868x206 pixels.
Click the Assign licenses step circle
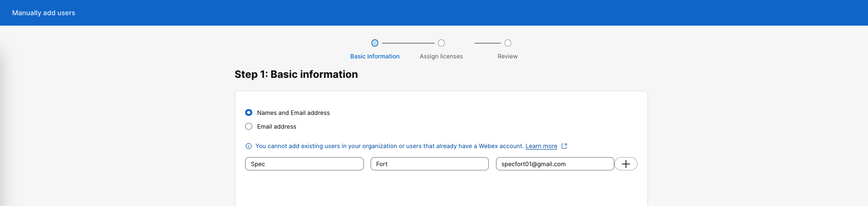(441, 43)
